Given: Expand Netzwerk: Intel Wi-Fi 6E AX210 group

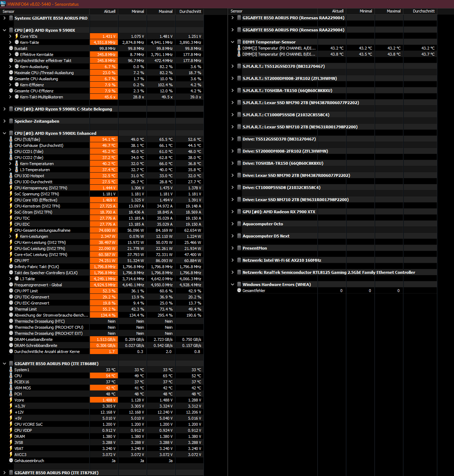Looking at the screenshot, I should point(233,260).
